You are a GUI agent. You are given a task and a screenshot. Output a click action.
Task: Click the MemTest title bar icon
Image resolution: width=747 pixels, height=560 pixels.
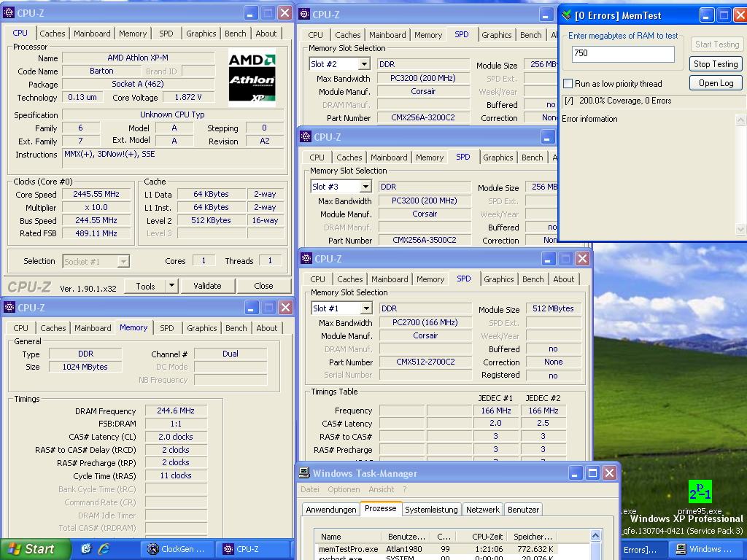coord(566,15)
